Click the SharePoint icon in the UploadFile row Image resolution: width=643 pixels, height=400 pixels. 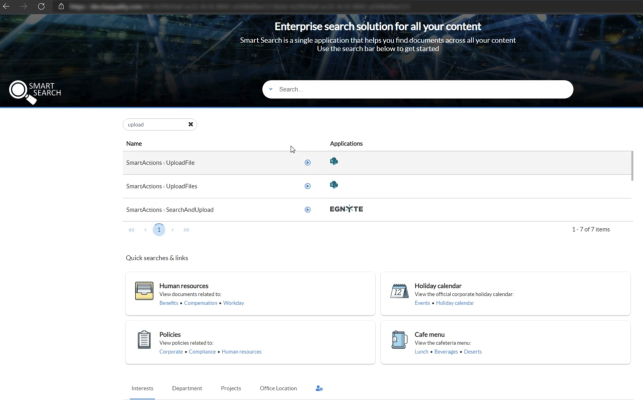[334, 161]
